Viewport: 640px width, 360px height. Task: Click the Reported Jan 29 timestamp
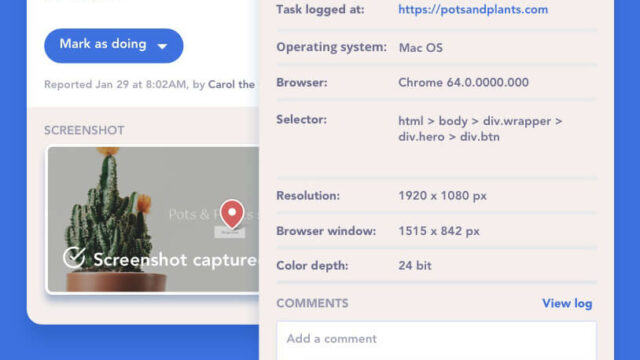tap(115, 84)
